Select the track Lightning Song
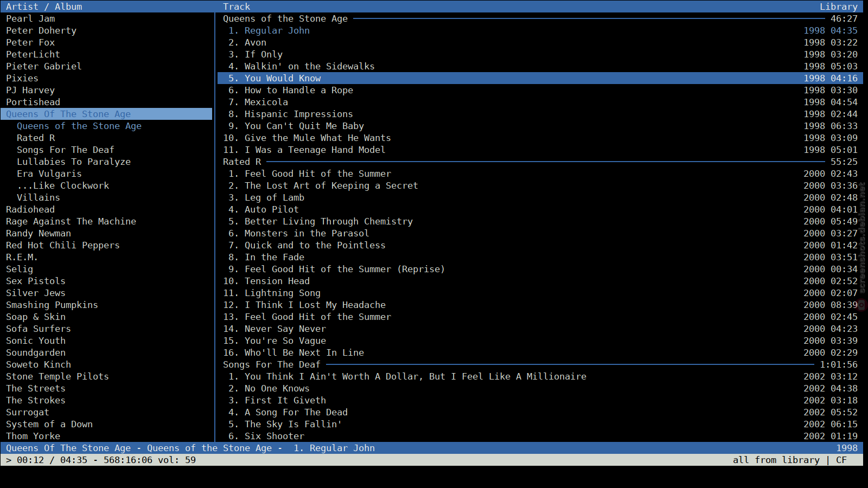 [x=540, y=293]
